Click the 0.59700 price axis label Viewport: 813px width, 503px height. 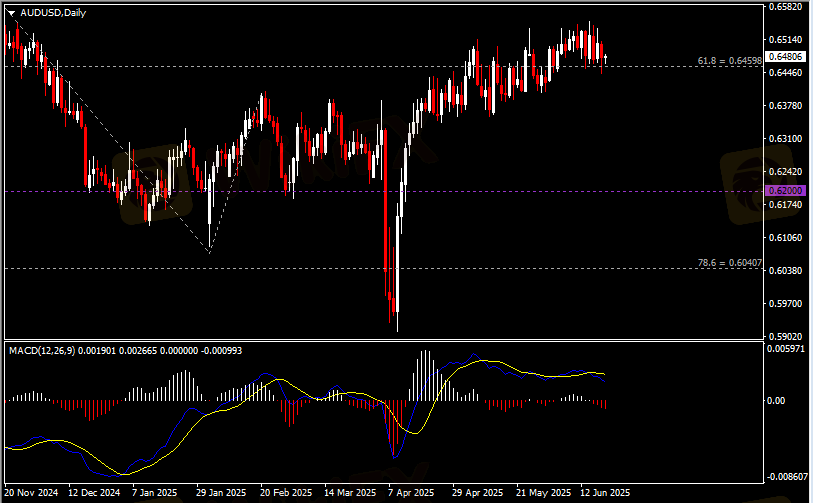pyautogui.click(x=786, y=303)
